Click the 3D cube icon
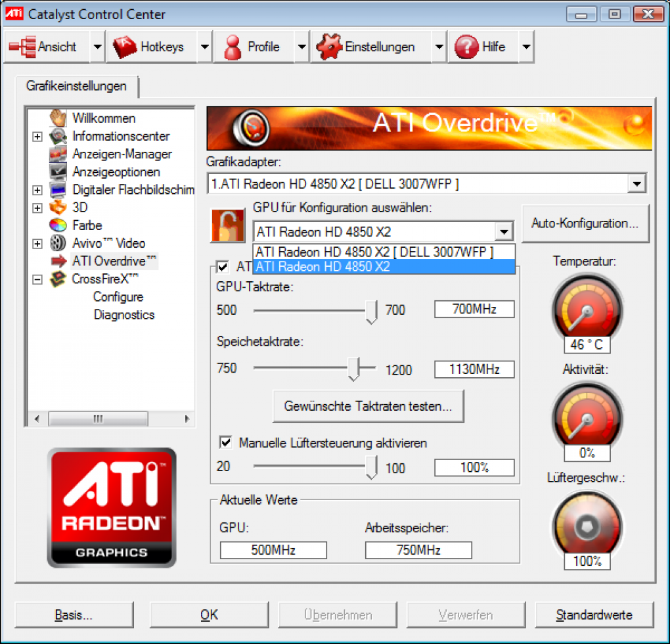This screenshot has height=644, width=670. 58,208
